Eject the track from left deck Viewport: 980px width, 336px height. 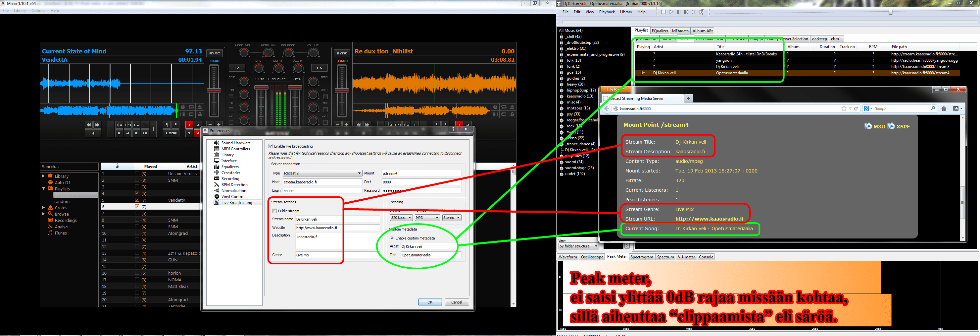point(200,107)
